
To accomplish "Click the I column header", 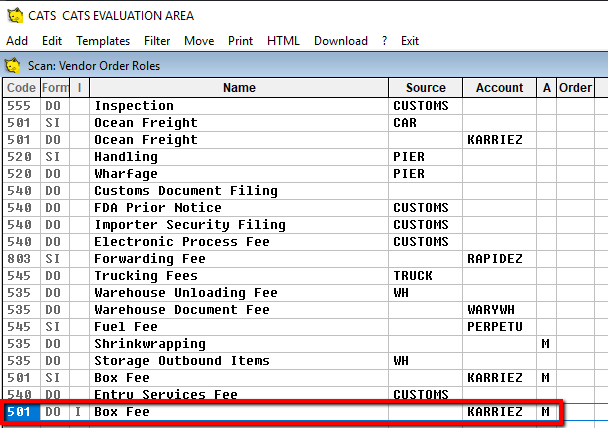I will [79, 88].
